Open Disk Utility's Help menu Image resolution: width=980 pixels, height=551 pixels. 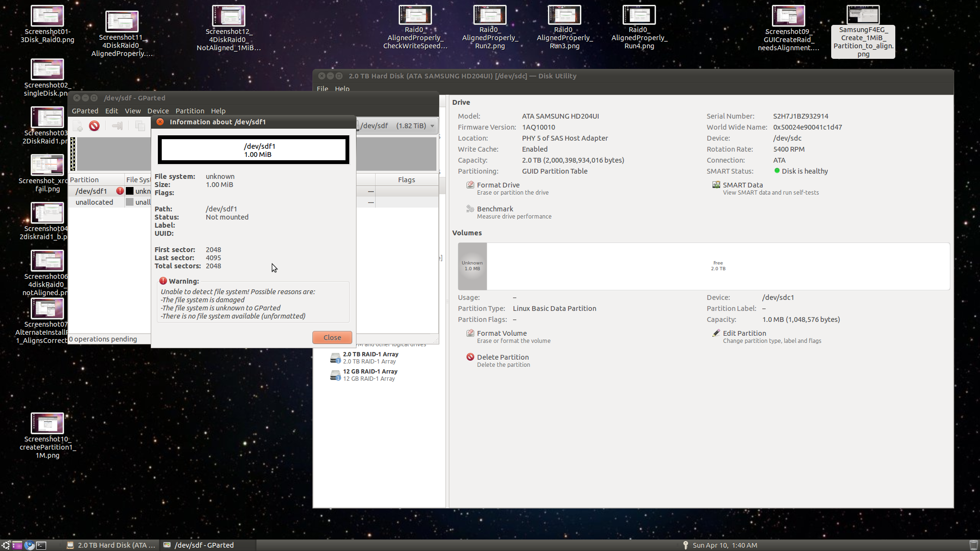pyautogui.click(x=342, y=89)
